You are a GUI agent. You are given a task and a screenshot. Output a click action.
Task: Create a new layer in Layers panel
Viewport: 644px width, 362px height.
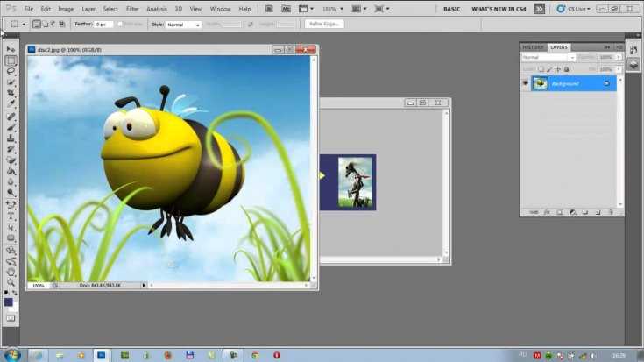(x=598, y=212)
